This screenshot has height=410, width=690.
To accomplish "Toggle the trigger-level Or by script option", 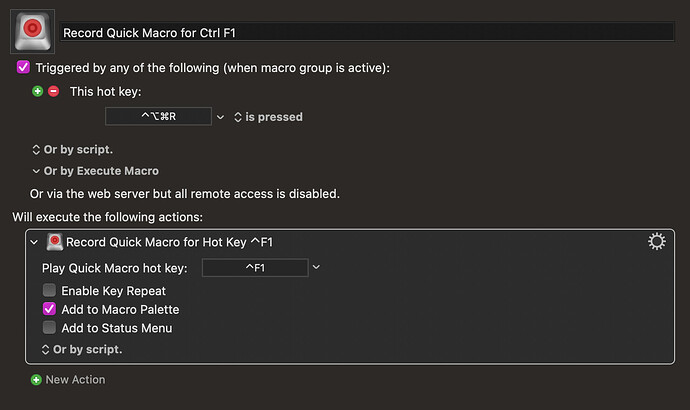I will tap(73, 150).
